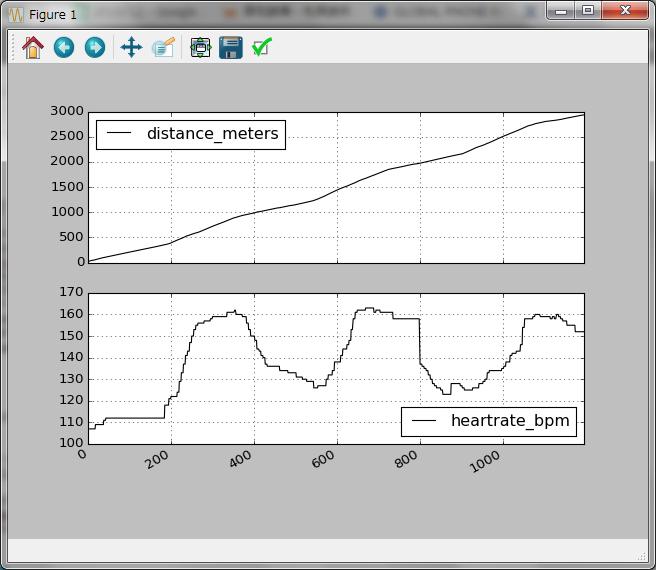The height and width of the screenshot is (570, 656).
Task: Click the 1500 label on the distance axis
Action: point(67,187)
